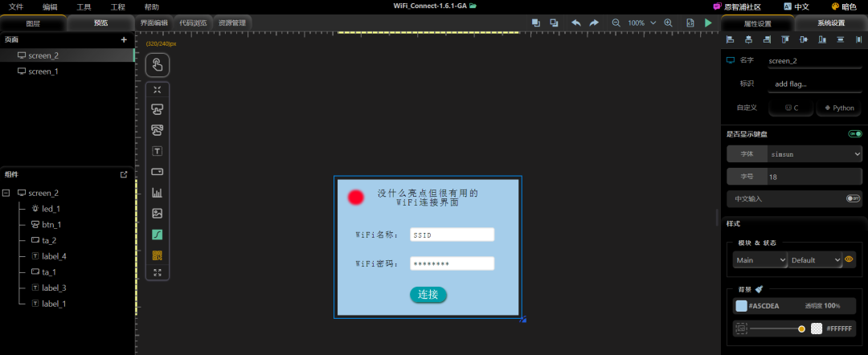Align widgets to vertical center
The height and width of the screenshot is (355, 868).
804,39
